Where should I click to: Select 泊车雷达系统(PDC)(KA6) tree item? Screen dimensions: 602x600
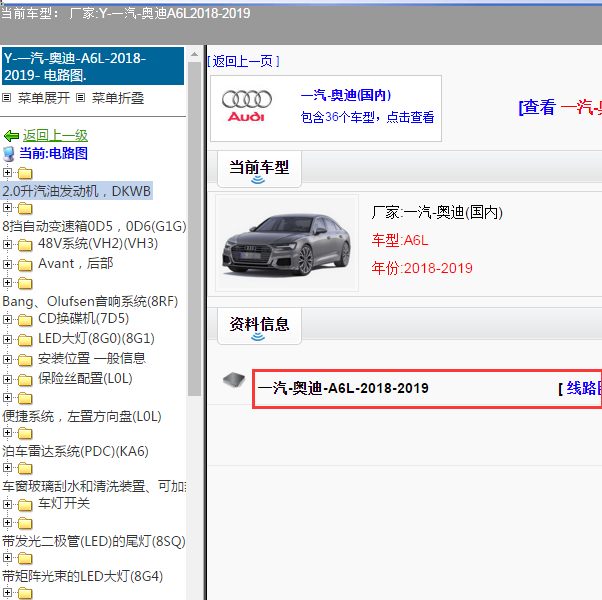click(x=75, y=451)
